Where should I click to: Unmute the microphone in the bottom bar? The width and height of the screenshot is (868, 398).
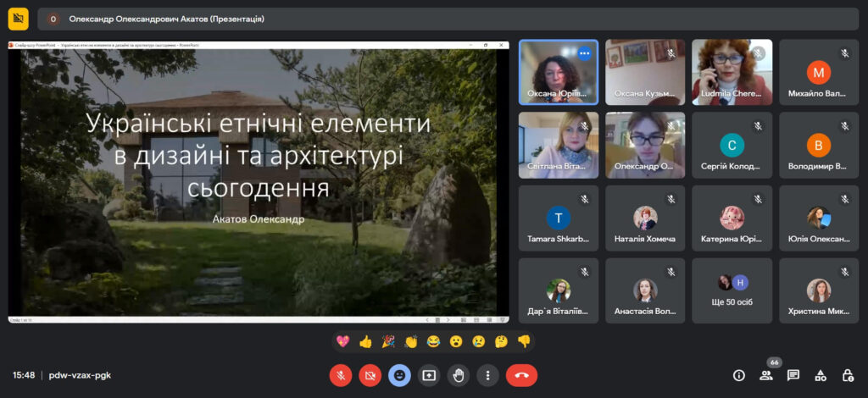(341, 375)
